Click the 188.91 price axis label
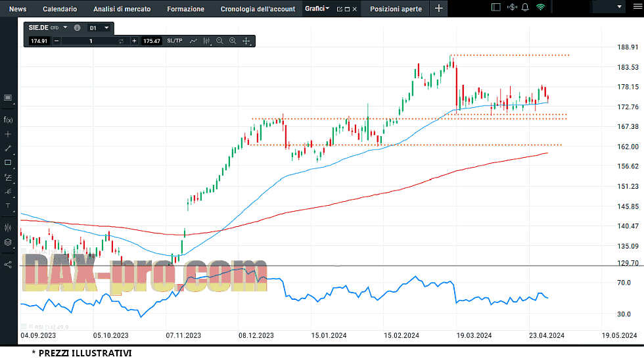Screen dimensions: 644x359 [x=628, y=47]
